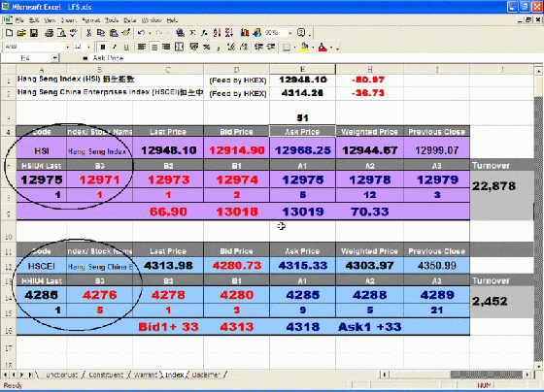Select row header 16

pyautogui.click(x=9, y=327)
